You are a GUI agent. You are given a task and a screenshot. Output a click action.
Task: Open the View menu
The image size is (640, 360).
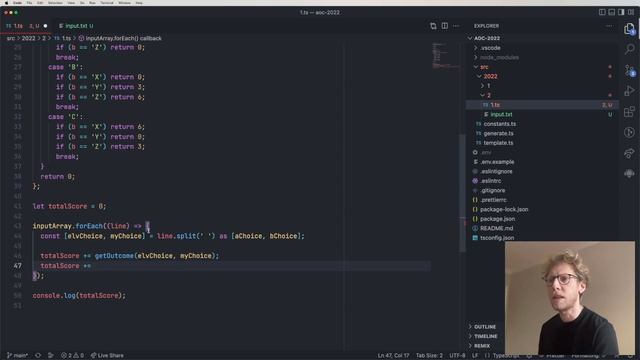tap(71, 3)
